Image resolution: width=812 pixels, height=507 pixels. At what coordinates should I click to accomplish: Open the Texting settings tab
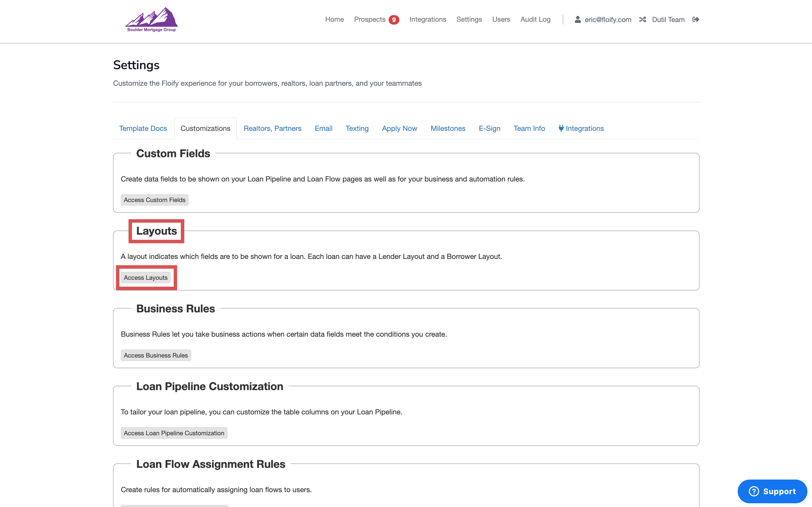click(x=357, y=128)
